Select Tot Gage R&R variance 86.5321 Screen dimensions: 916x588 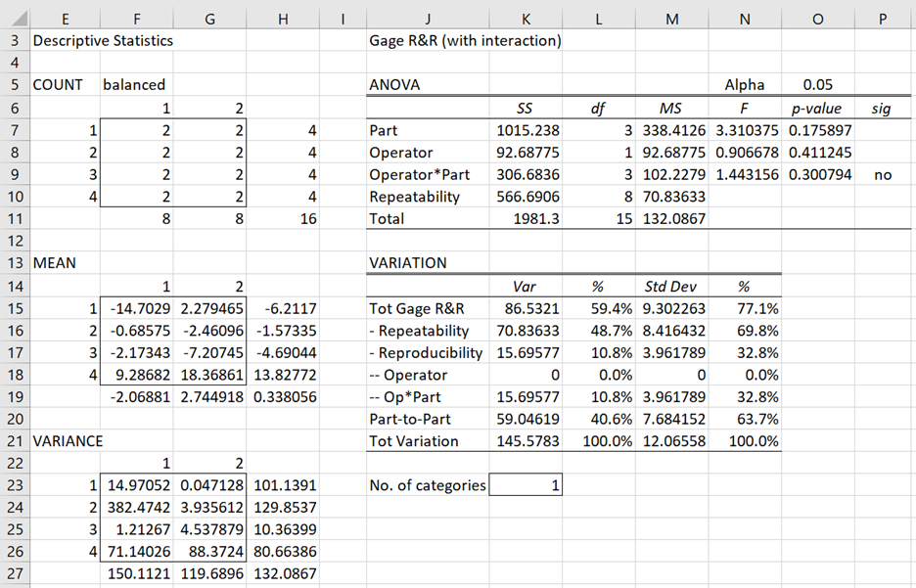coord(526,308)
